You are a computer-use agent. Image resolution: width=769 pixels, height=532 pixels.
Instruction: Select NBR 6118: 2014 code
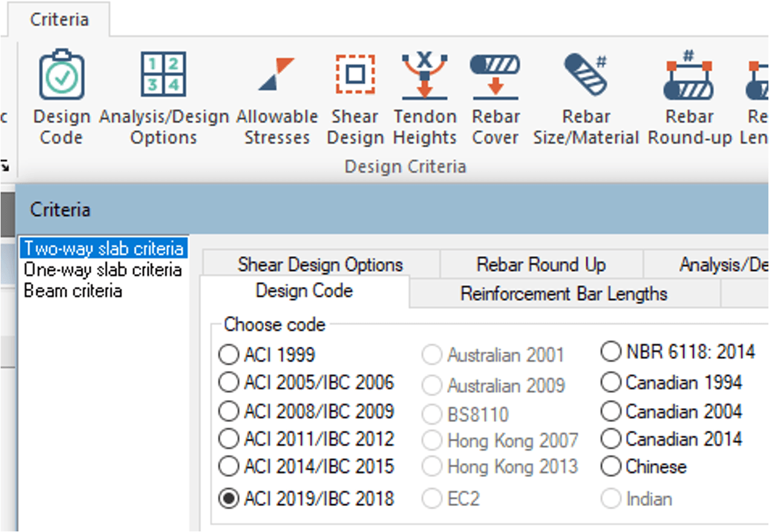pos(611,351)
